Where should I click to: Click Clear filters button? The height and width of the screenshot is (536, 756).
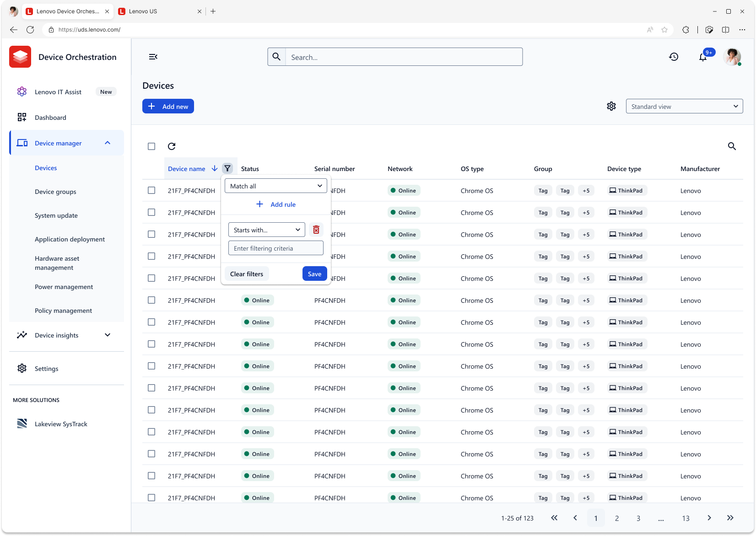(x=247, y=273)
